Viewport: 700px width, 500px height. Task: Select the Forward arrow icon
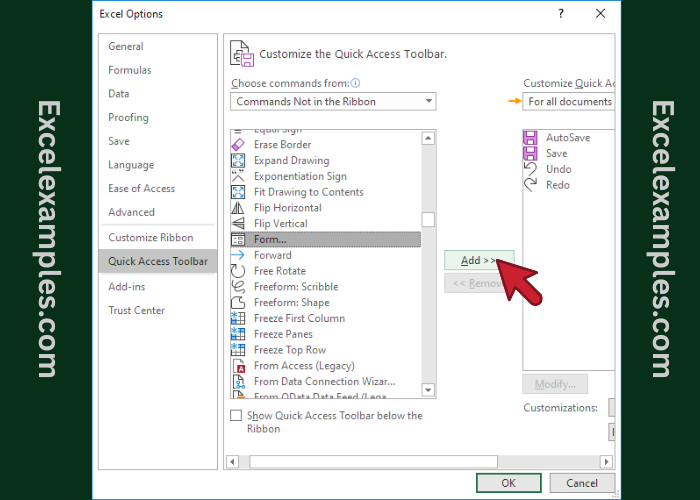coord(238,255)
